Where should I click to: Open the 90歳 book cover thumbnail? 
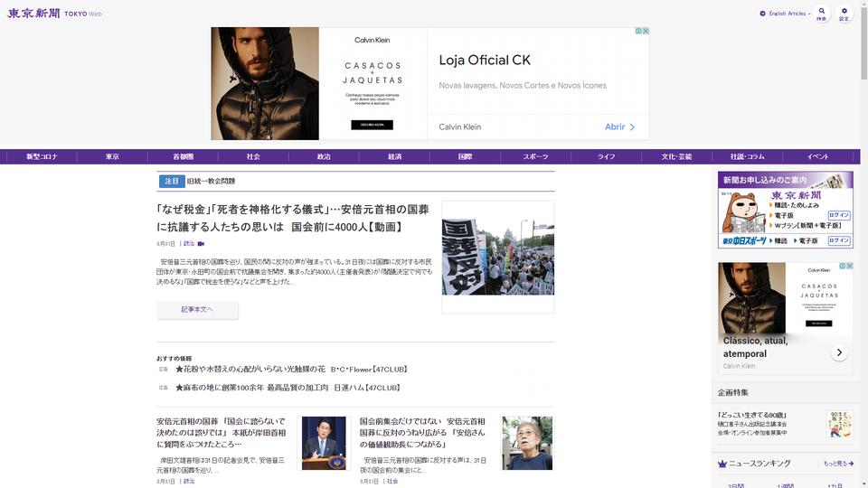click(x=839, y=425)
